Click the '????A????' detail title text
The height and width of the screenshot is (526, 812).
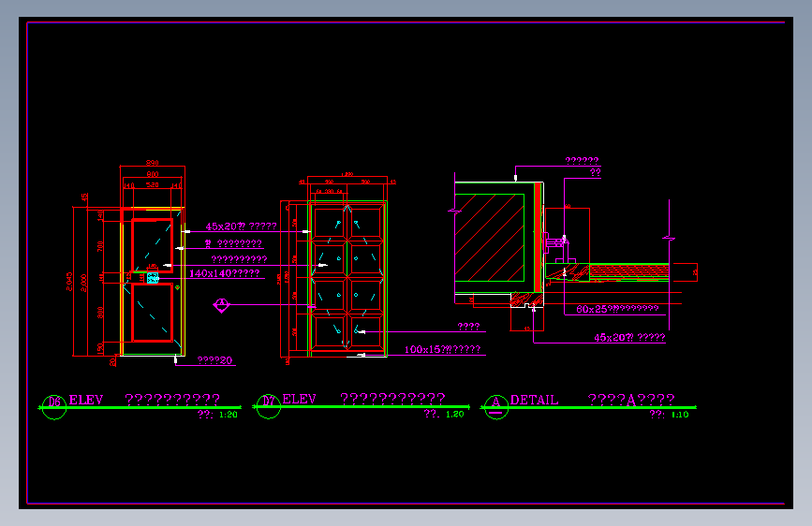tap(631, 400)
